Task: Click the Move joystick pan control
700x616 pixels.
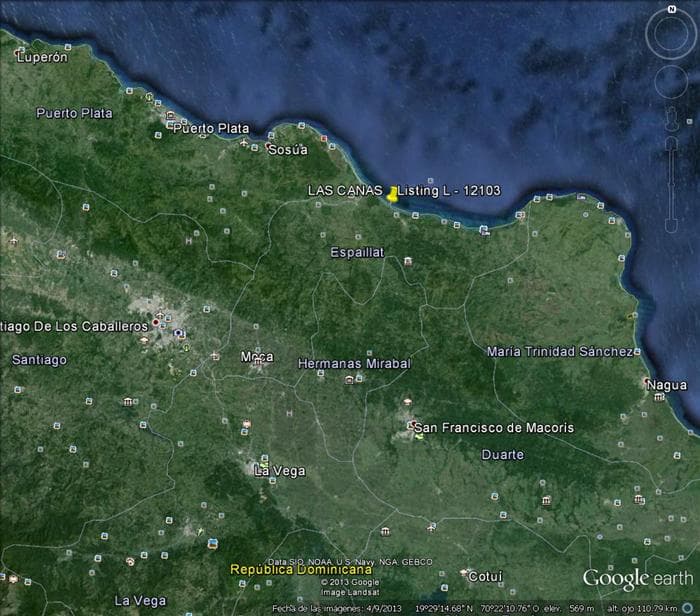Action: pyautogui.click(x=670, y=82)
